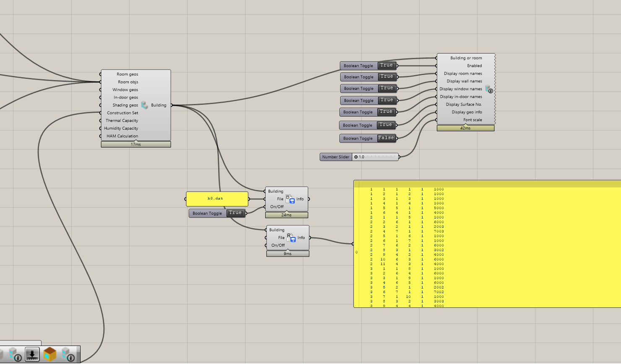Viewport: 621px width, 364px height.
Task: Click the lower file reader component icon
Action: pyautogui.click(x=291, y=237)
